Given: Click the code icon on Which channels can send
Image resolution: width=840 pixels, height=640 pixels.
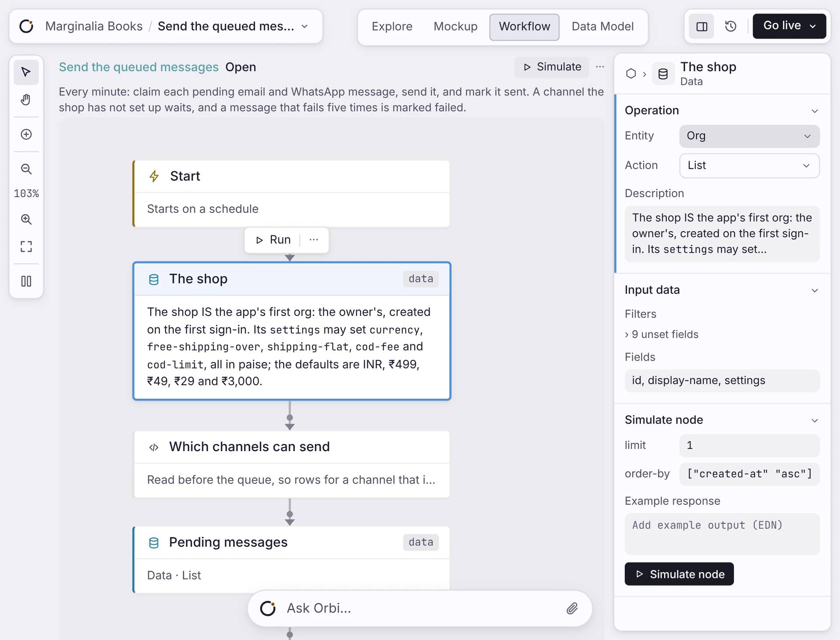Looking at the screenshot, I should pyautogui.click(x=154, y=447).
